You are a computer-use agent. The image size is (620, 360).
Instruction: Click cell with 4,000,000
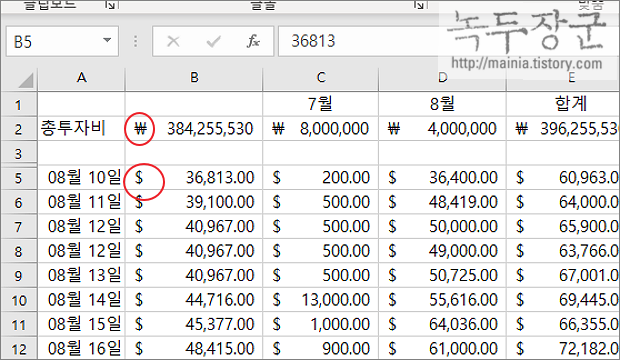442,129
